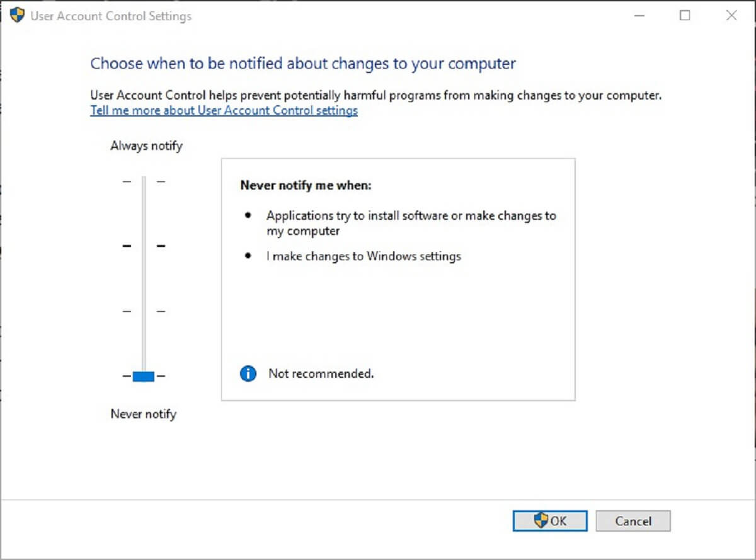Dismiss the dialog with Cancel
The image size is (756, 560).
pyautogui.click(x=633, y=521)
